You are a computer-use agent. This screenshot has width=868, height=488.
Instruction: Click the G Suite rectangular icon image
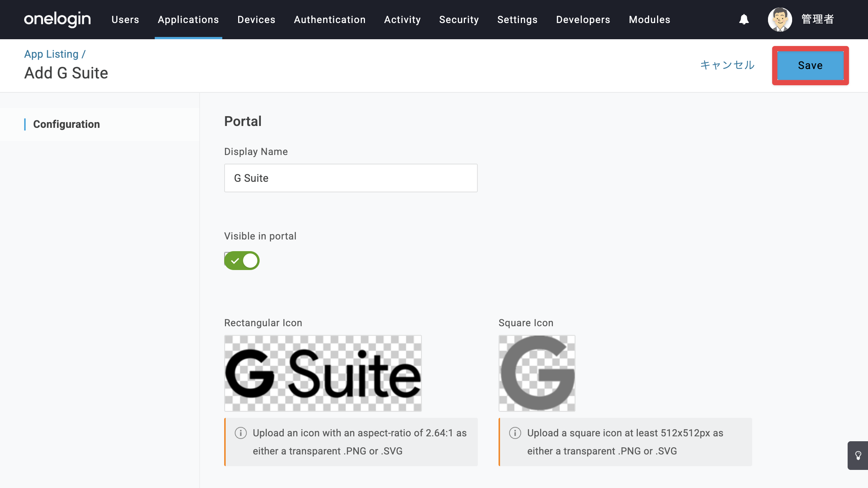point(323,373)
